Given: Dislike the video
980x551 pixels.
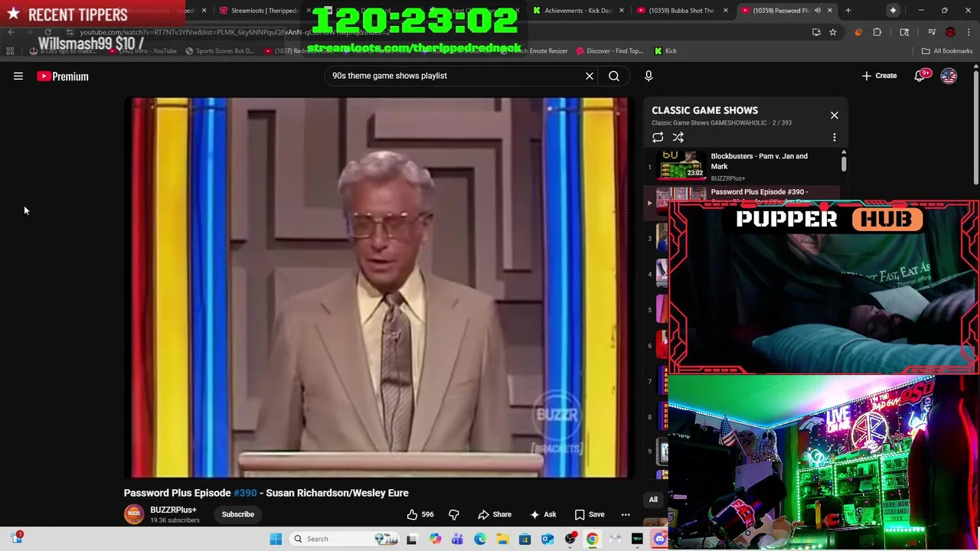Looking at the screenshot, I should click(453, 514).
